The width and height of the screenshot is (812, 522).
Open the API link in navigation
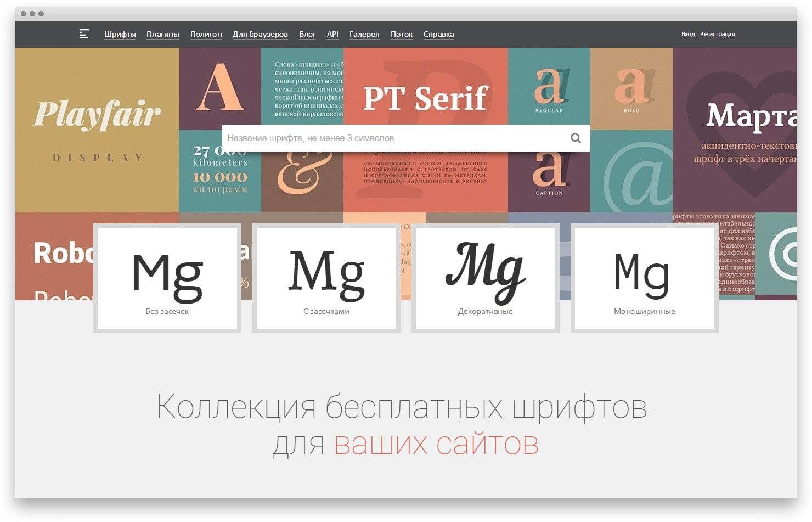[332, 34]
